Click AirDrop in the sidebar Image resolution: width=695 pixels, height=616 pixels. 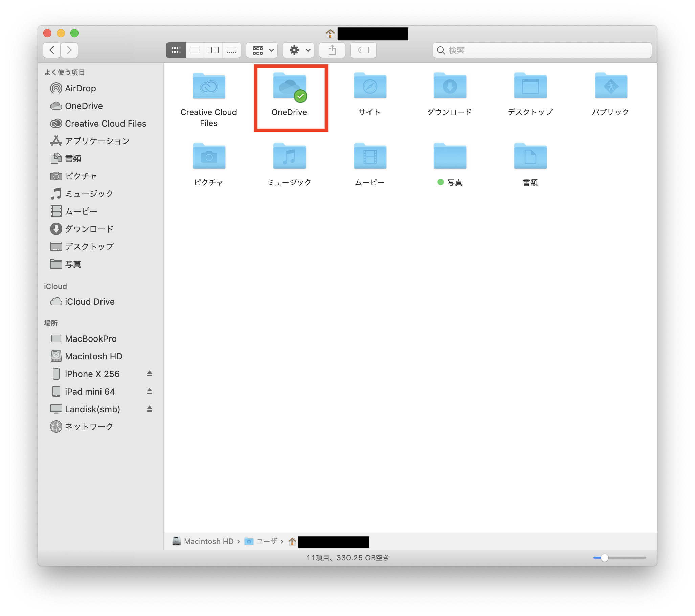[80, 88]
